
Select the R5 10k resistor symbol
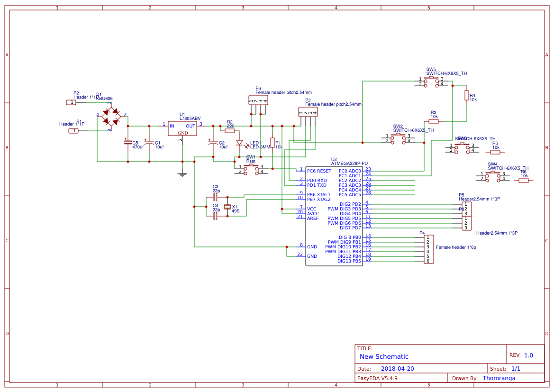click(x=495, y=152)
